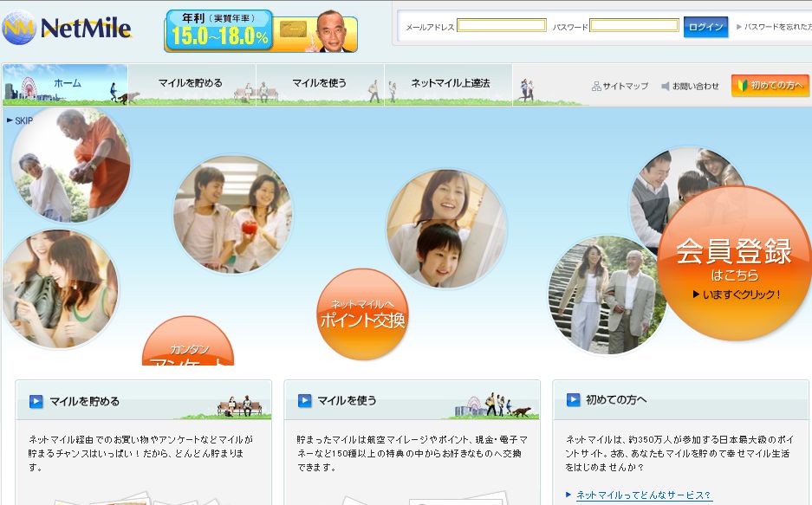Click the サイトマップ tree icon
This screenshot has width=812, height=505.
click(x=596, y=86)
